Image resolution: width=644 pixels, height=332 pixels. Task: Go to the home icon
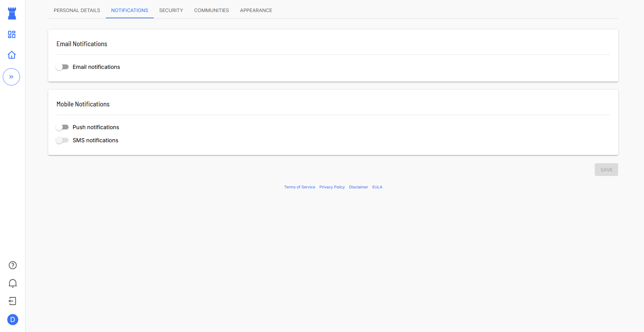[x=12, y=55]
